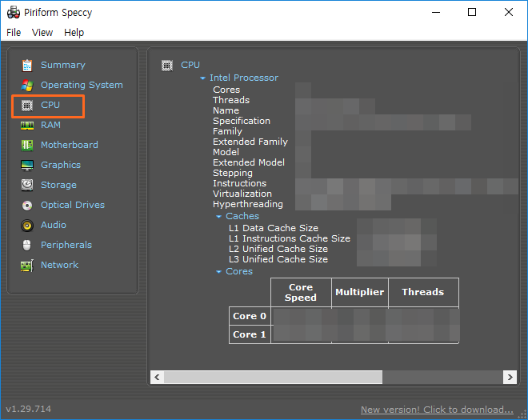Click the L3 Unified Cache Size label
The width and height of the screenshot is (528, 420).
point(278,260)
